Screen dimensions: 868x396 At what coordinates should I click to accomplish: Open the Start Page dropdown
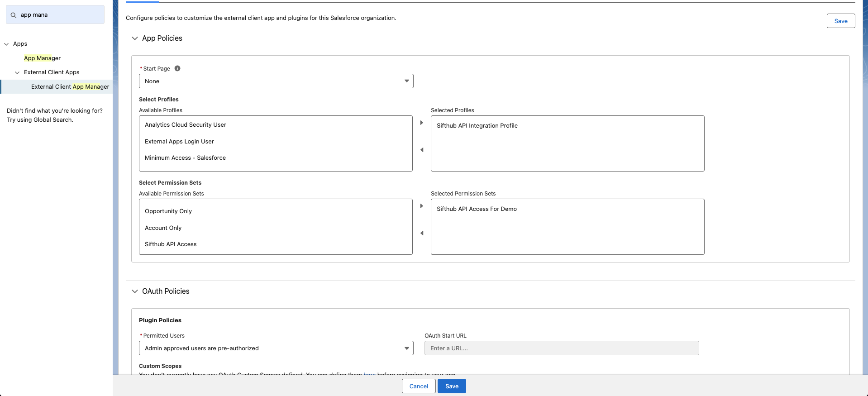276,81
